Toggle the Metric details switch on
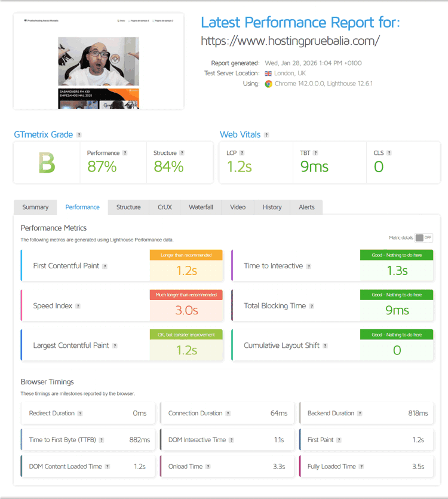Screen dimensions: 448x499 tap(424, 237)
